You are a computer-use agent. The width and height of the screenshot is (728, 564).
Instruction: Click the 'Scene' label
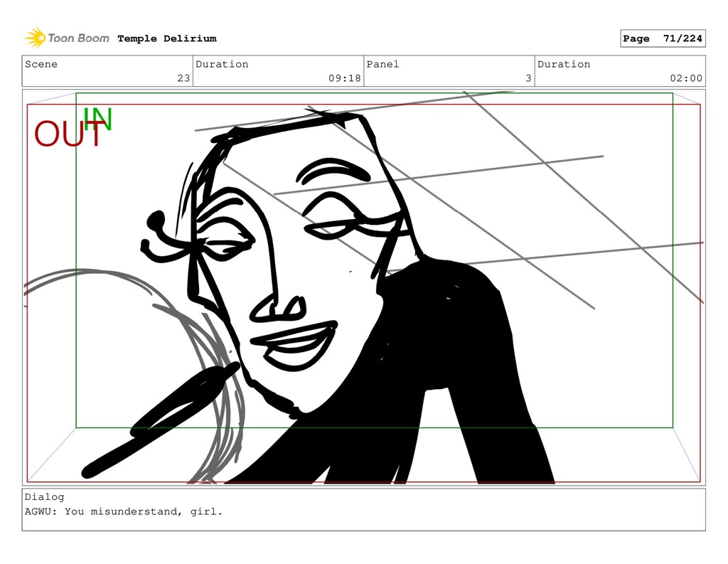click(x=41, y=64)
